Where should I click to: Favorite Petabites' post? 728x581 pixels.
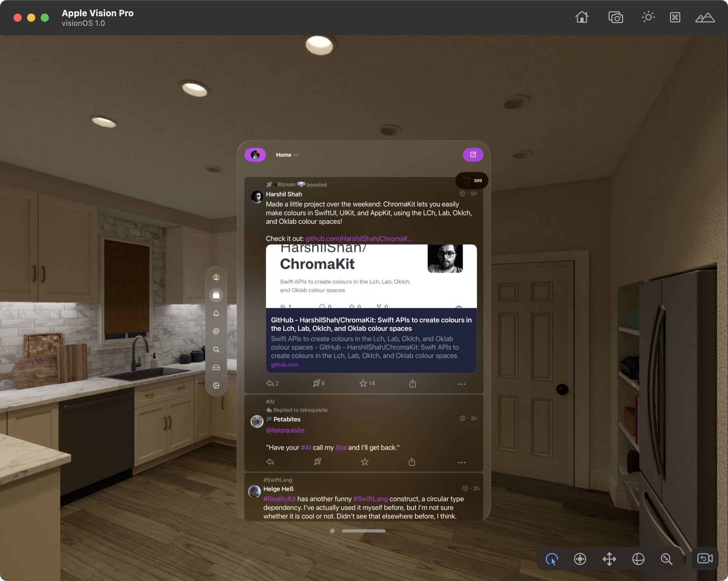(x=365, y=462)
